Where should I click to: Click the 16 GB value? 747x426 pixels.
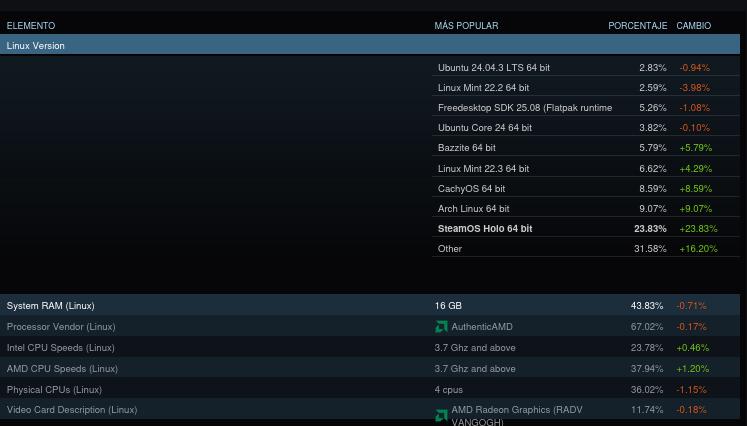point(448,305)
